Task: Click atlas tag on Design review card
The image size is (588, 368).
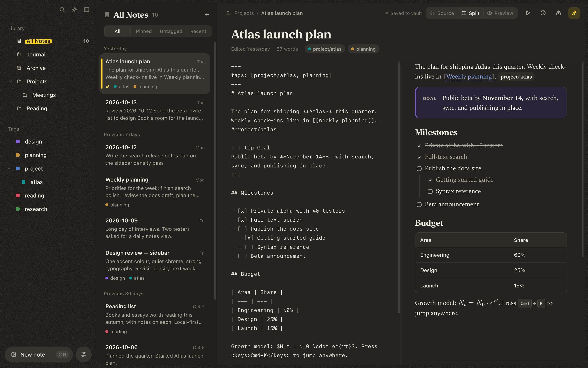Action: tap(137, 278)
